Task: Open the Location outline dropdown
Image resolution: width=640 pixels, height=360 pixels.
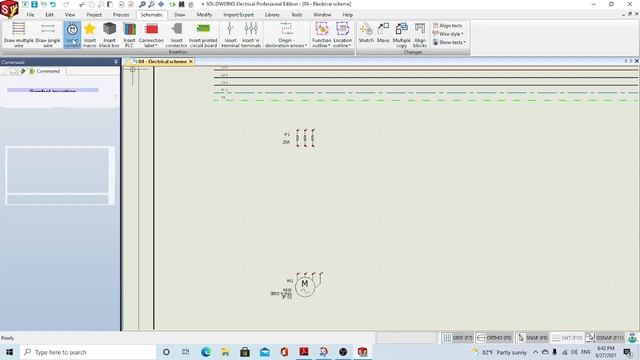Action: tap(342, 35)
